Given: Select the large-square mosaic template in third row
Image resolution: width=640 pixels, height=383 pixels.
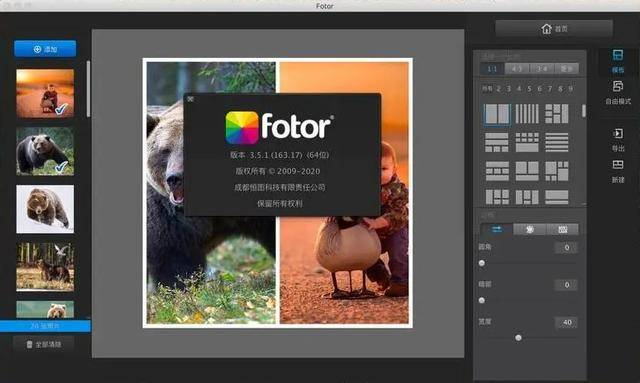Looking at the screenshot, I should point(557,171).
